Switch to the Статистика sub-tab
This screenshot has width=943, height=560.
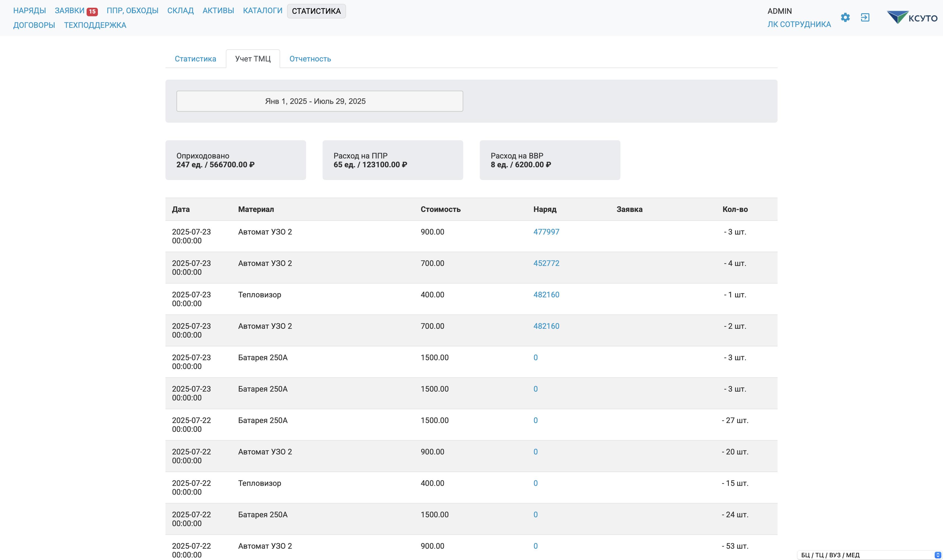click(195, 59)
